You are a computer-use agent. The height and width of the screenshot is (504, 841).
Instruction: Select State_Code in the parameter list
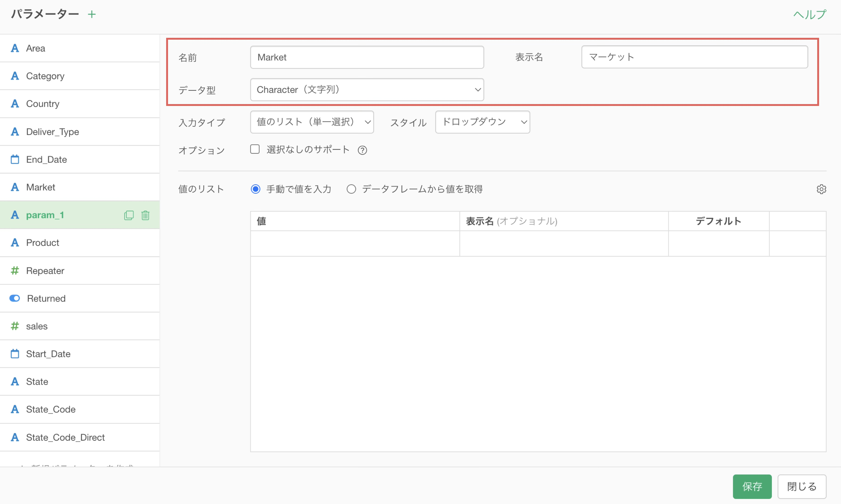pos(51,409)
